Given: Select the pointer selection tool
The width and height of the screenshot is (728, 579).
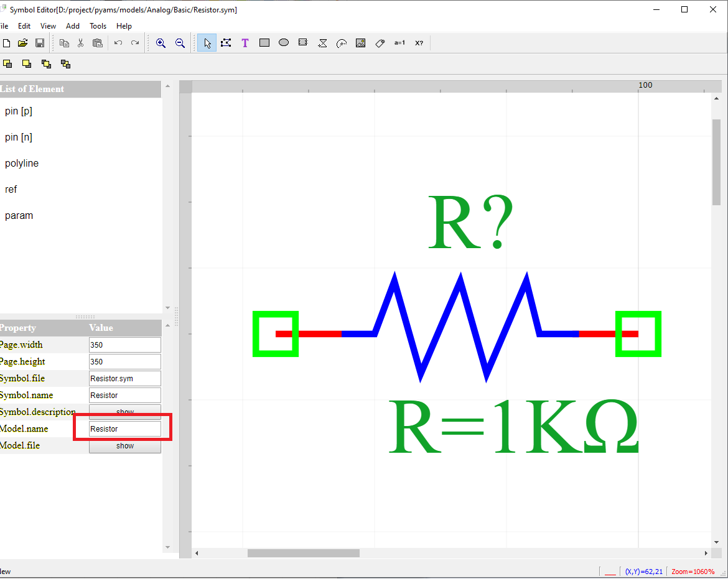Looking at the screenshot, I should (207, 43).
